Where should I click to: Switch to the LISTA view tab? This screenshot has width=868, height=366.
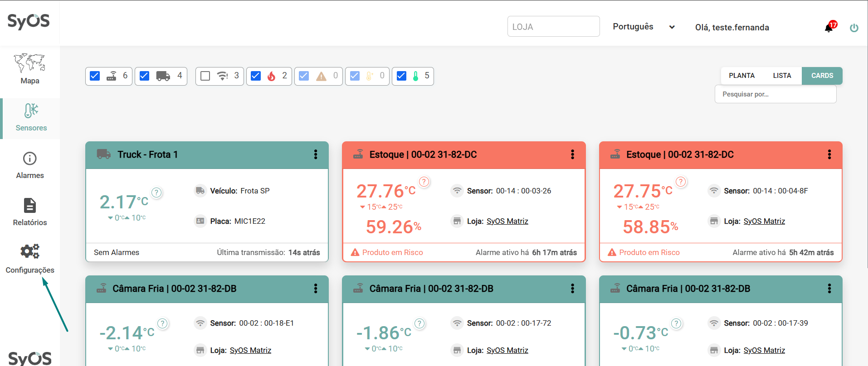[782, 76]
